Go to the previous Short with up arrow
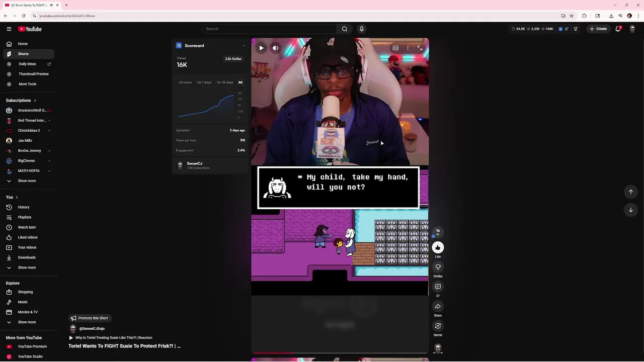Viewport: 644px width, 362px height. pyautogui.click(x=630, y=192)
